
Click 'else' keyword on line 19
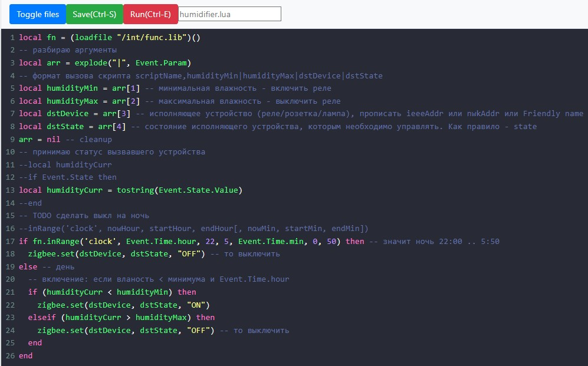[28, 267]
